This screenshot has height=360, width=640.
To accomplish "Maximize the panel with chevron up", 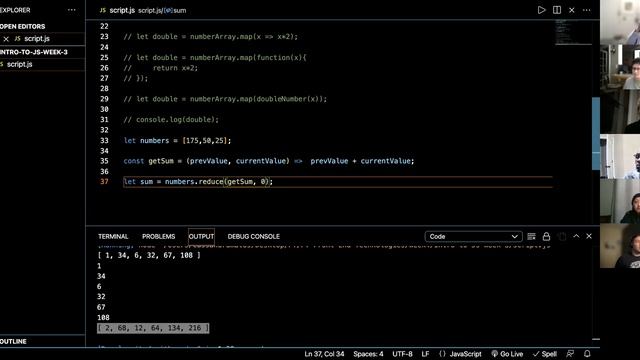I will click(x=576, y=236).
